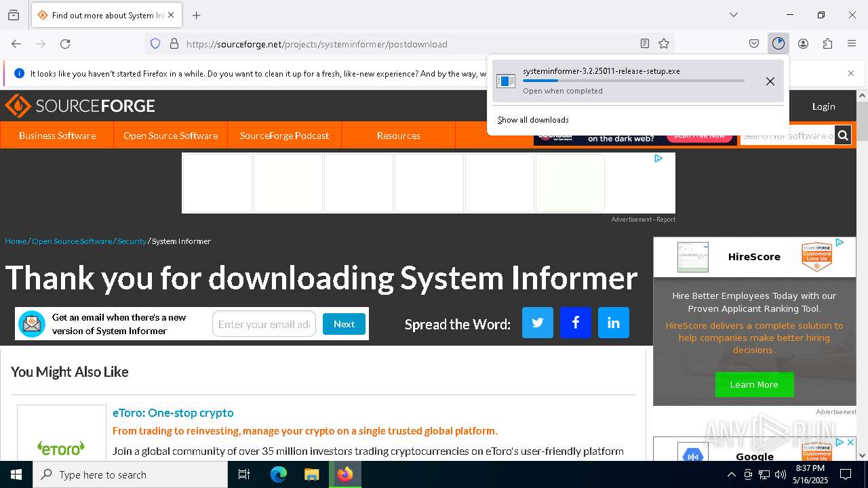Click the Next button
Screen dimensions: 868x488
(x=344, y=324)
